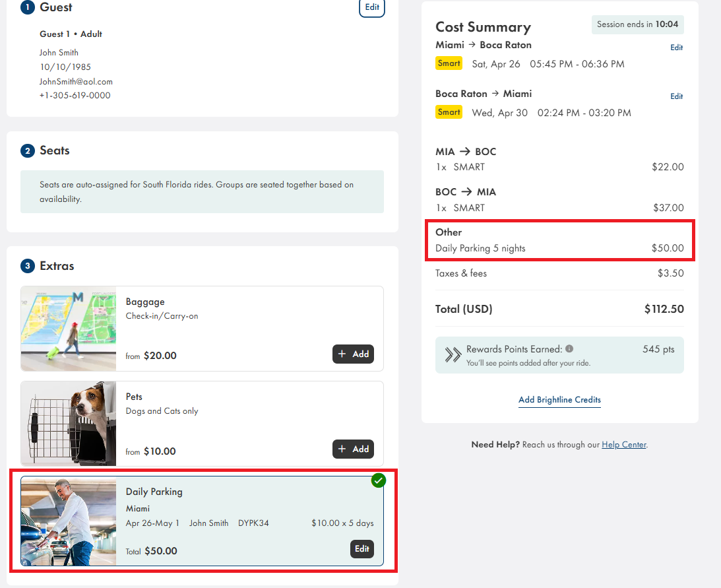This screenshot has height=588, width=721.
Task: Click the double-chevron rewards icon
Action: click(453, 355)
